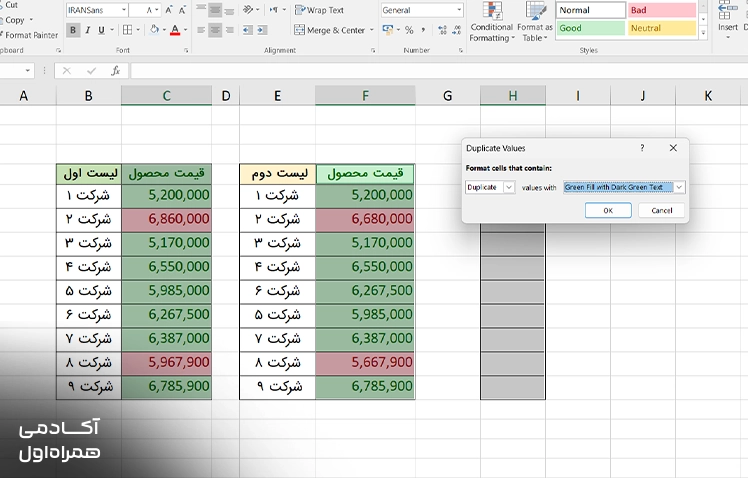Open the IRANSans font name dropdown
Image resolution: width=748 pixels, height=478 pixels.
click(124, 10)
